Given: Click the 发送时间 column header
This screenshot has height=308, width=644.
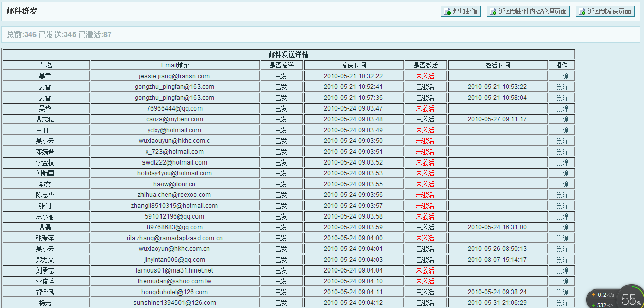Looking at the screenshot, I should click(x=353, y=65).
